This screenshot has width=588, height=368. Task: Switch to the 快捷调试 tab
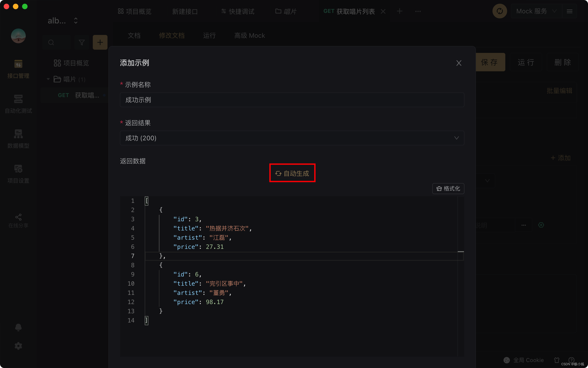point(238,11)
